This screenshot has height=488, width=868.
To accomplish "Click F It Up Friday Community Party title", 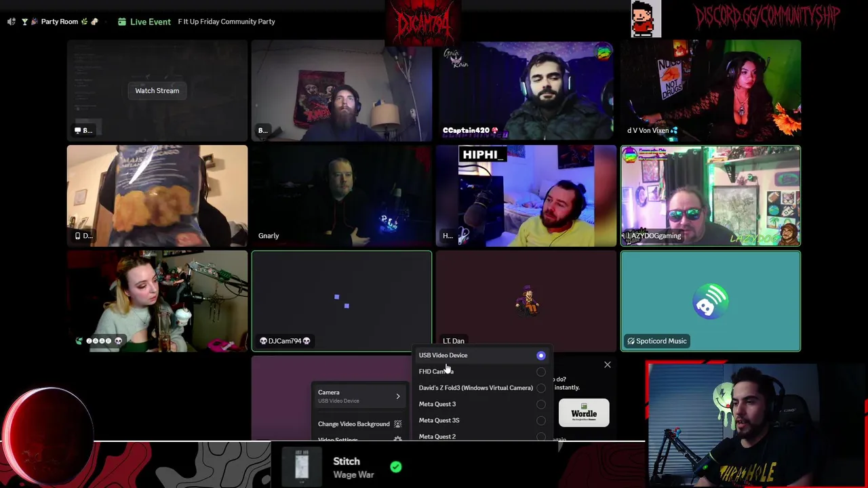I will point(226,22).
